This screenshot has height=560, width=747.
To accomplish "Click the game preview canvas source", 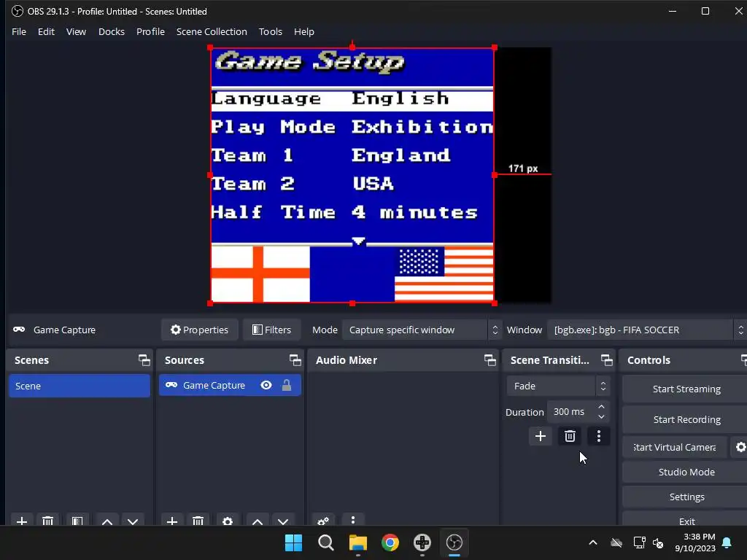I will (352, 175).
